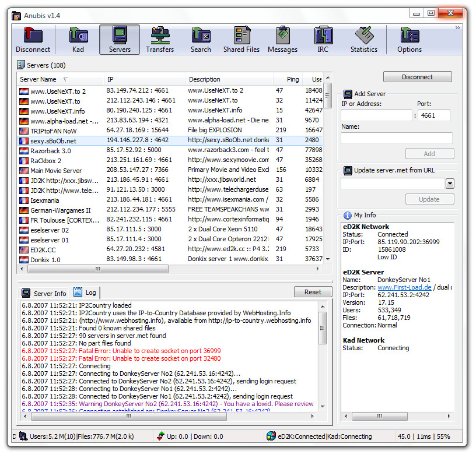Click My Info panel scroll-right arrow
The image size is (476, 458).
pos(449,417)
